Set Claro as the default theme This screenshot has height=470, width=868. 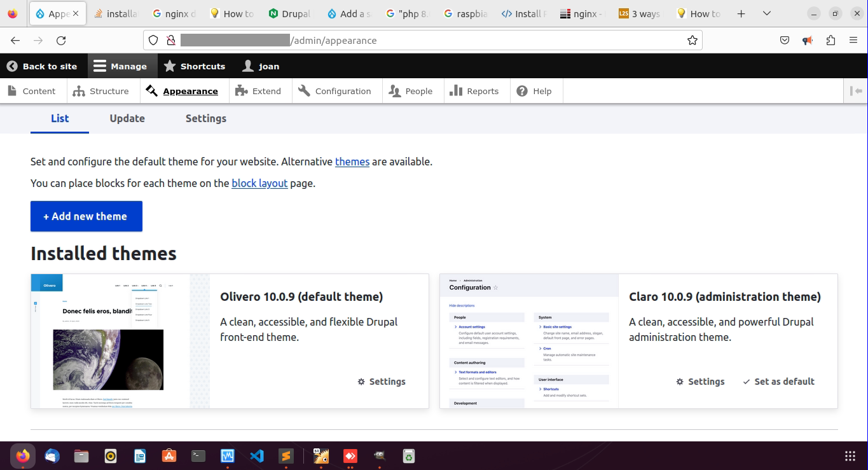tap(778, 382)
